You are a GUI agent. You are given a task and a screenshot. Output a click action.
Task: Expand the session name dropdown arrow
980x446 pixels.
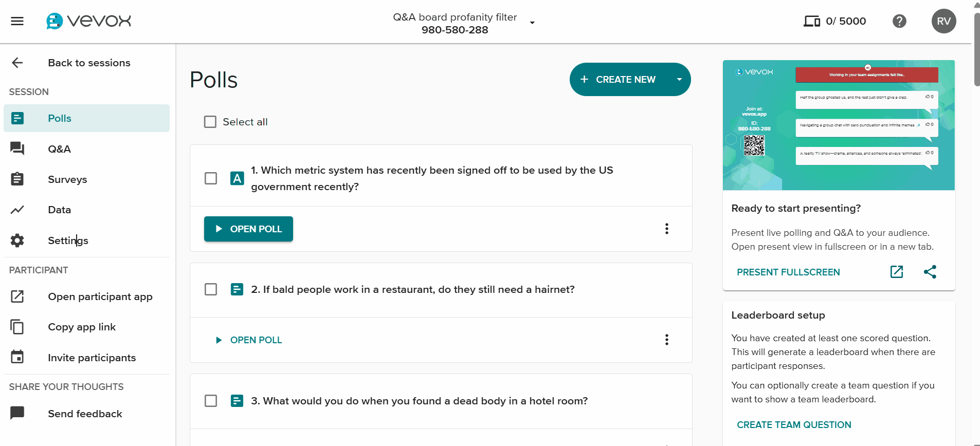pyautogui.click(x=532, y=23)
